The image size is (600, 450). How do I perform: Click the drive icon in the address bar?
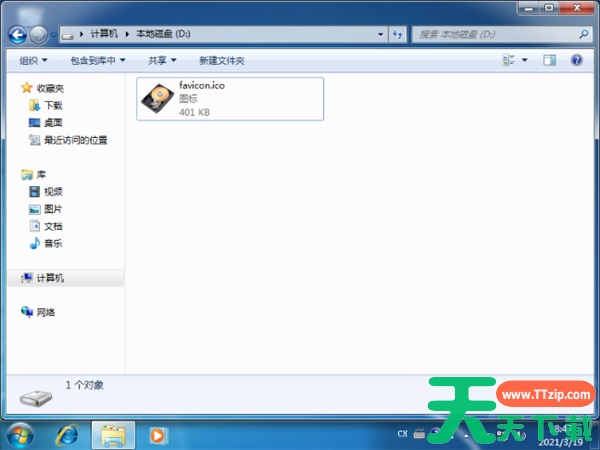pyautogui.click(x=68, y=35)
